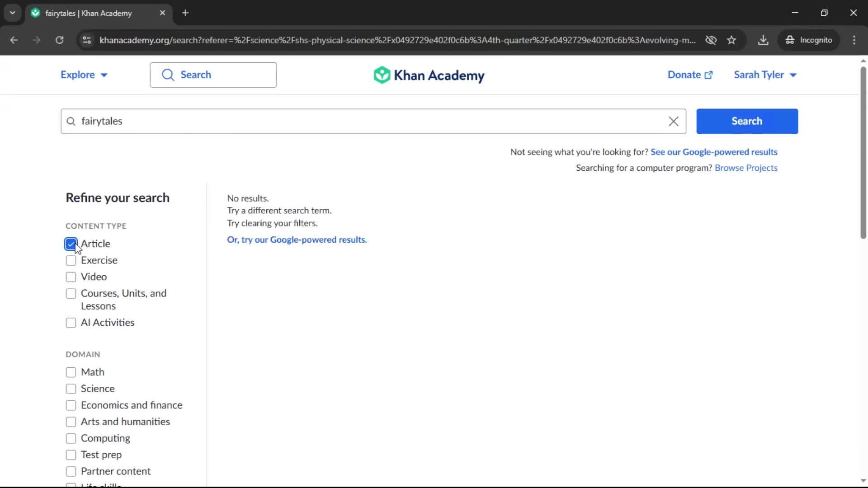This screenshot has height=488, width=868.
Task: Open a new browser tab
Action: (185, 13)
